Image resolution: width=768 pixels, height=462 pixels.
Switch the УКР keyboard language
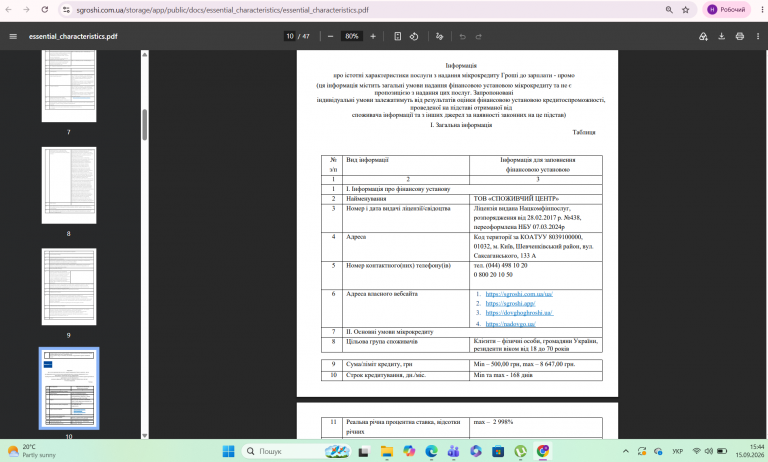pyautogui.click(x=677, y=451)
